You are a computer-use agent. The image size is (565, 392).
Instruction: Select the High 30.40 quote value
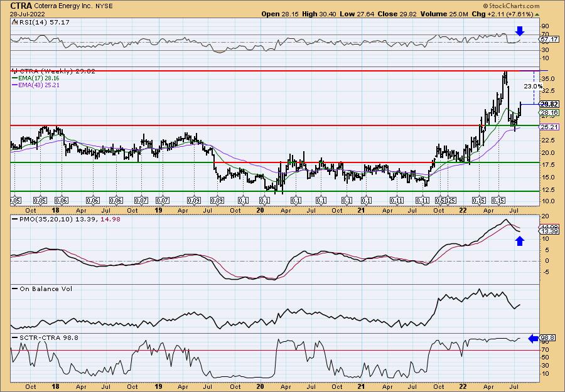tap(319, 14)
